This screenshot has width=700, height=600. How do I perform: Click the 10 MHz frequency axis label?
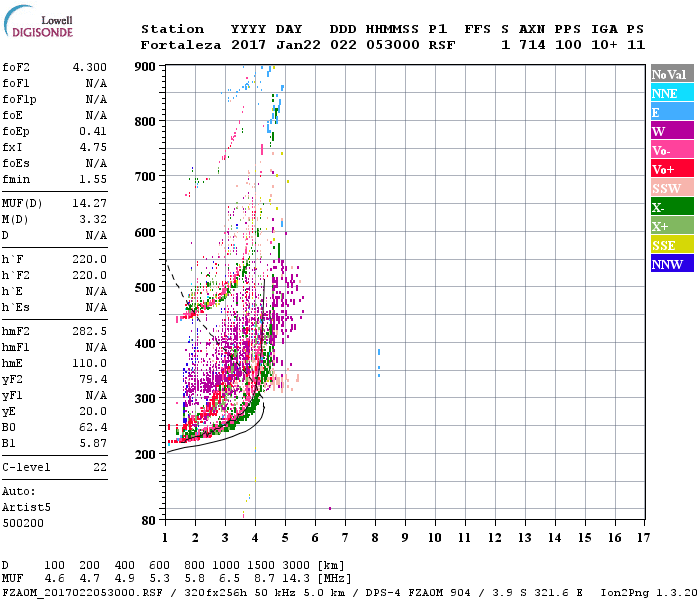435,538
